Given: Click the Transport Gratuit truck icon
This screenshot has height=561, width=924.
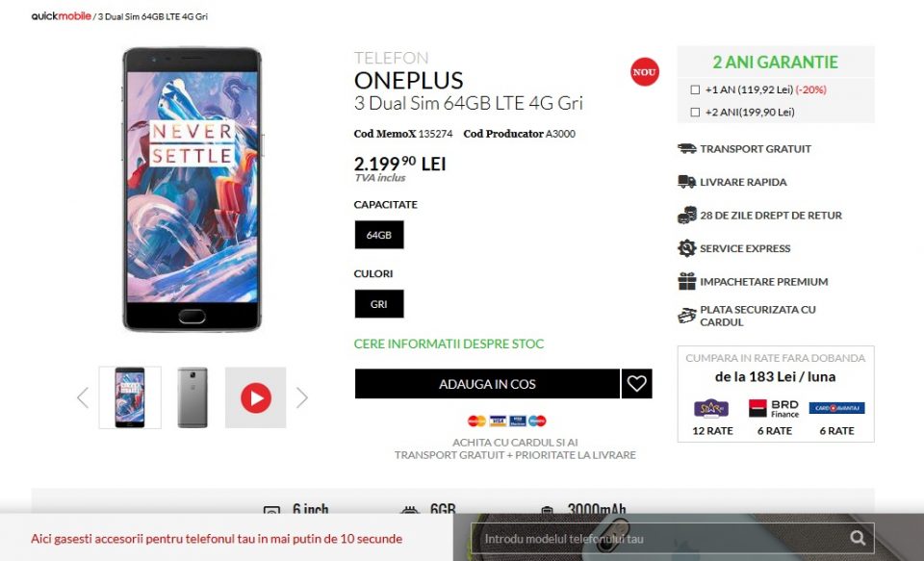Looking at the screenshot, I should click(x=686, y=148).
